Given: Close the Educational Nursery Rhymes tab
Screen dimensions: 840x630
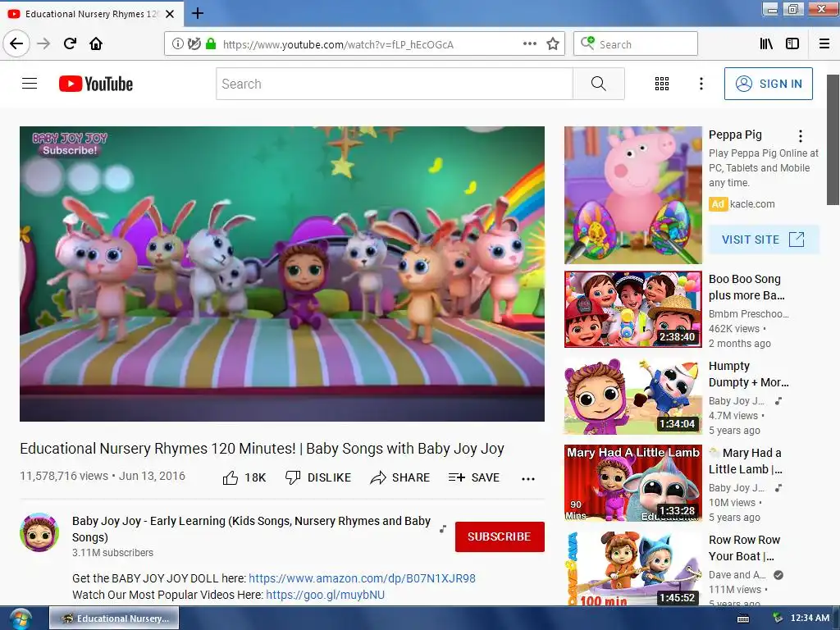Looking at the screenshot, I should pos(170,14).
